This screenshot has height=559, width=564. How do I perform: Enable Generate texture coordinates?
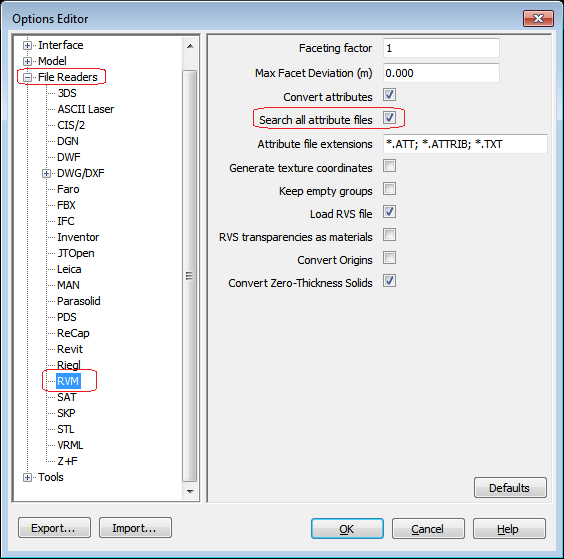click(390, 166)
